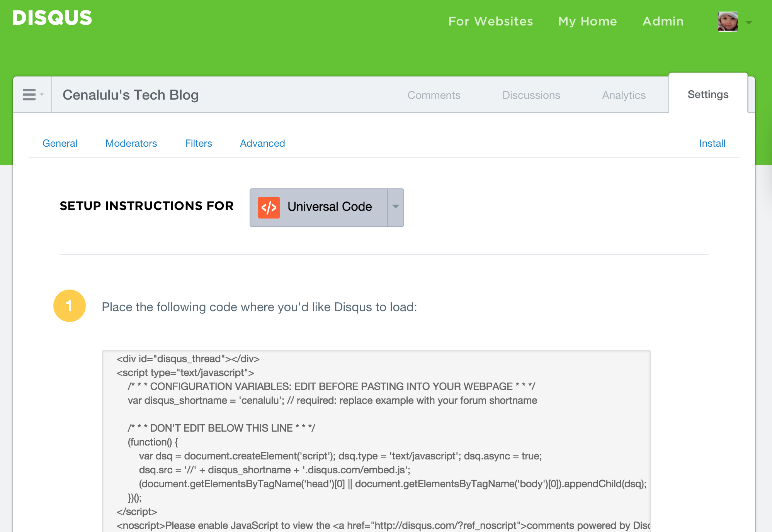Open Filters settings

click(199, 143)
